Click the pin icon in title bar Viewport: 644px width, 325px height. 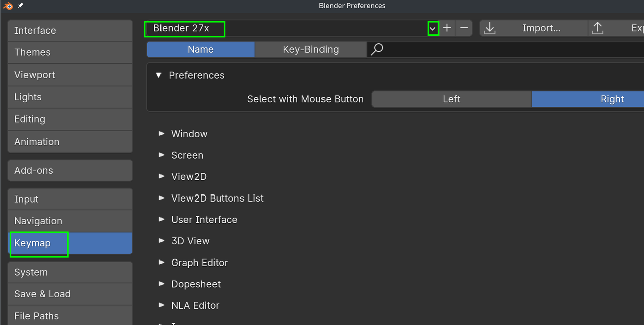(20, 6)
